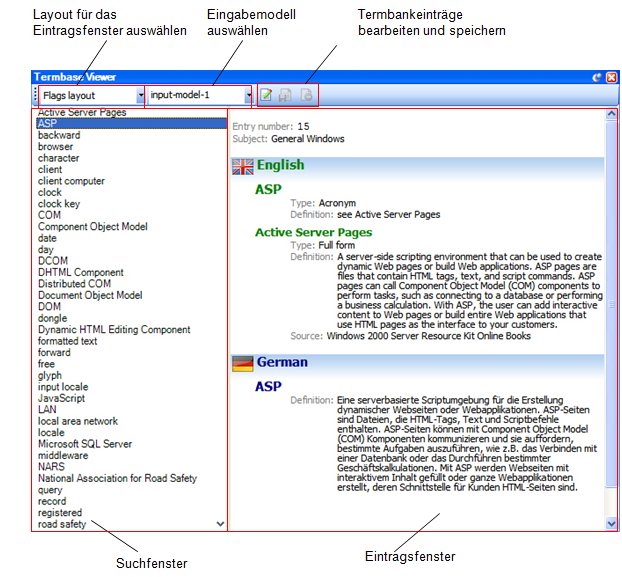Viewport: 622px width, 577px height.
Task: Select 'NARS' in the term list
Action: (51, 467)
